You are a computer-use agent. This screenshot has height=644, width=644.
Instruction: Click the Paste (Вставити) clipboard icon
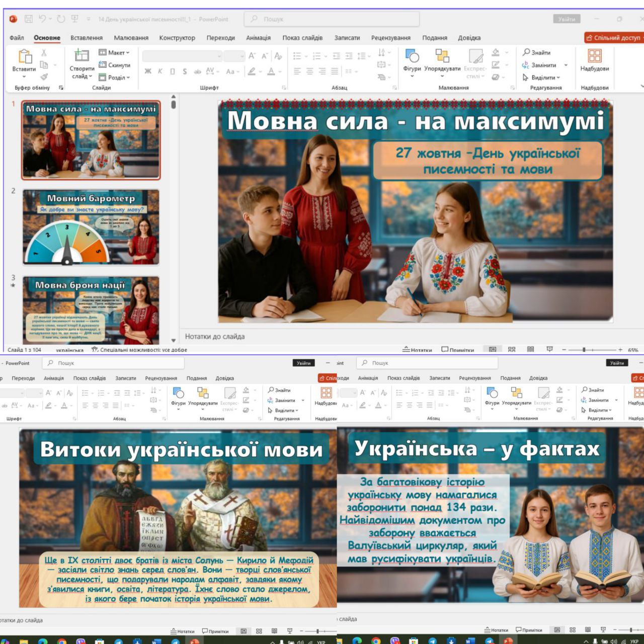coord(24,57)
